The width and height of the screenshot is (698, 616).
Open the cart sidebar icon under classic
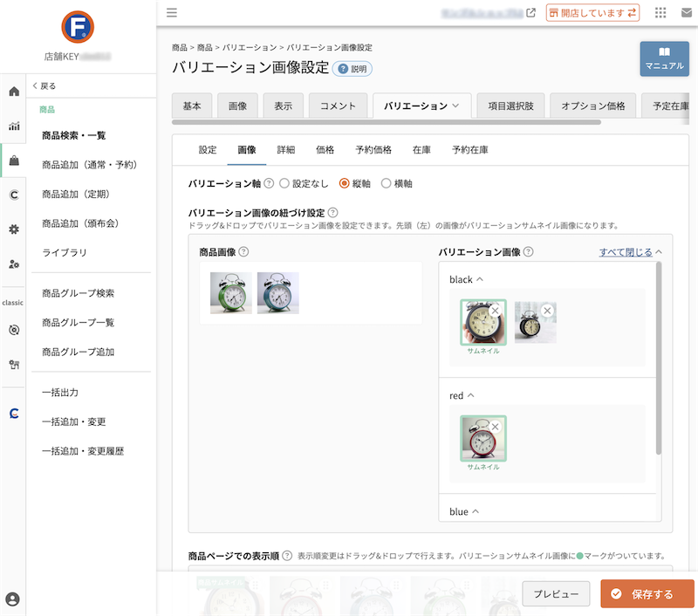point(14,365)
